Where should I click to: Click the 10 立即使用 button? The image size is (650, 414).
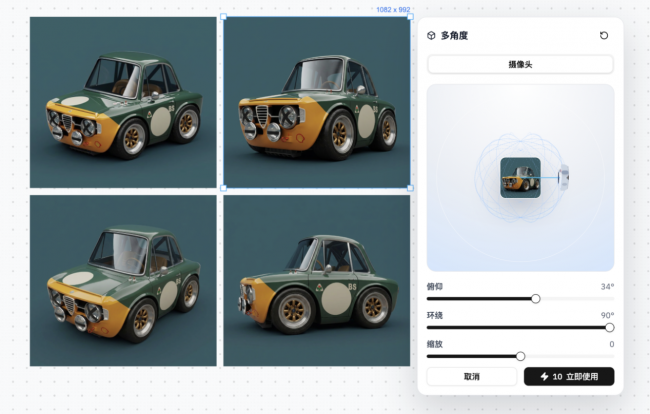point(569,376)
